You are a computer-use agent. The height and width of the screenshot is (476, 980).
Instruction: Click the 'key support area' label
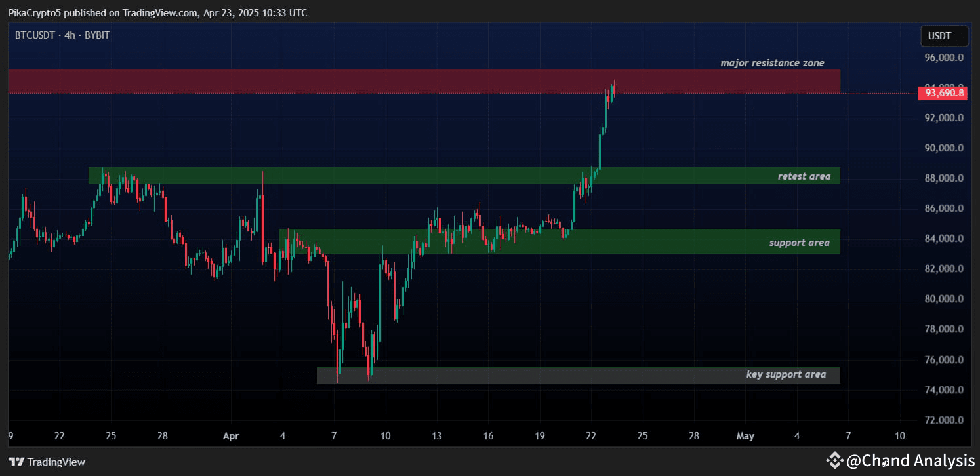point(786,374)
